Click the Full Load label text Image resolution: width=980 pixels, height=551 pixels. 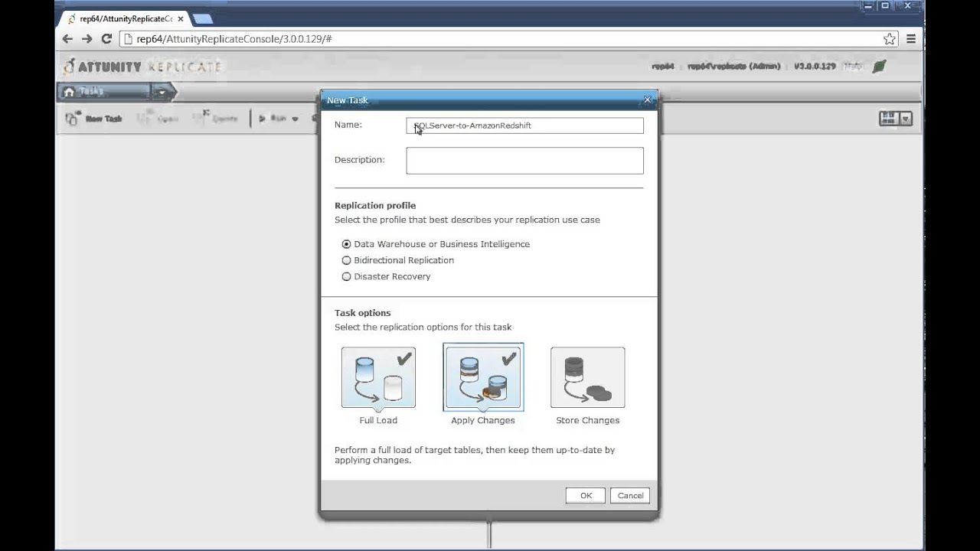coord(378,420)
